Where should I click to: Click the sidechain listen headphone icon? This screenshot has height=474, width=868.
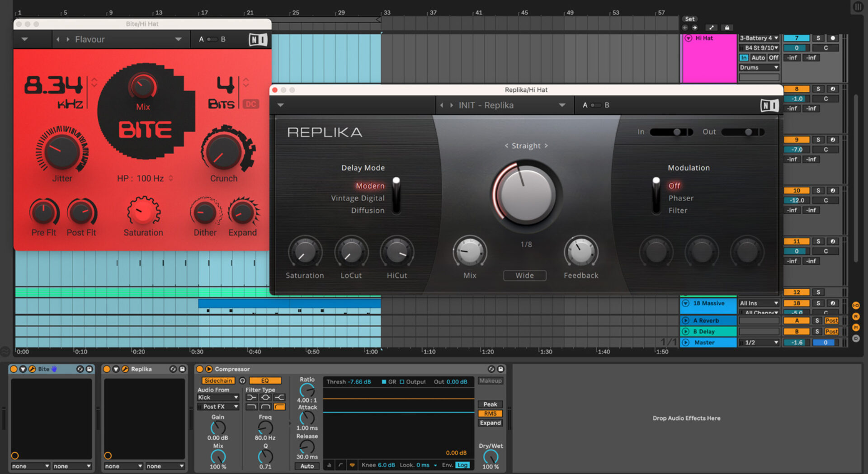coord(243,380)
